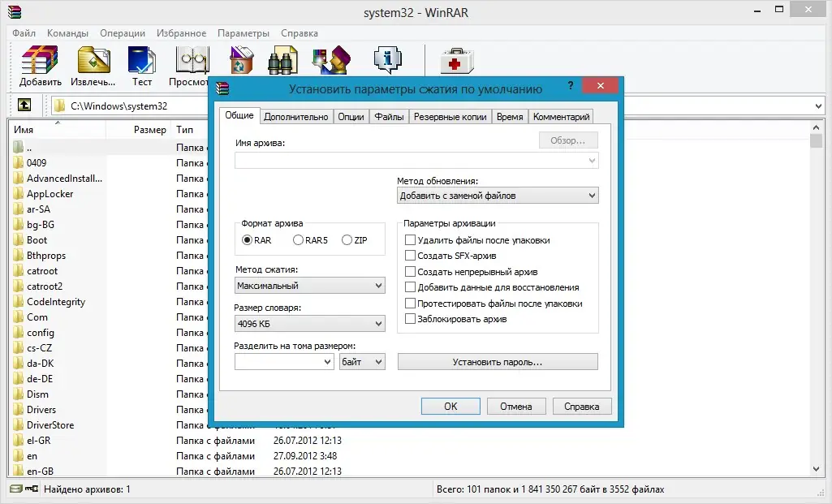Check Создать непрерывный архив option

click(410, 272)
